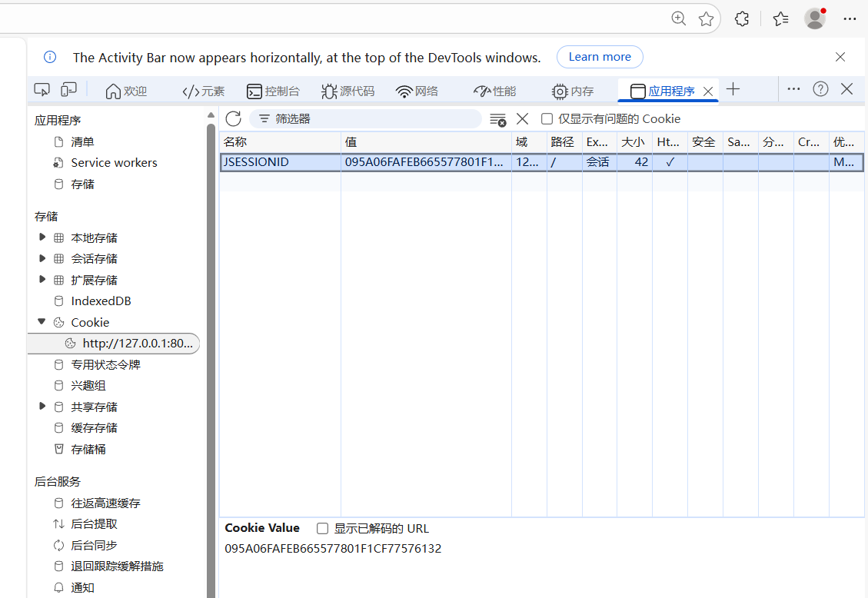Click the full cookie value 095A06FAFEB665577801F1CF77576132
This screenshot has height=598, width=868.
(x=333, y=549)
